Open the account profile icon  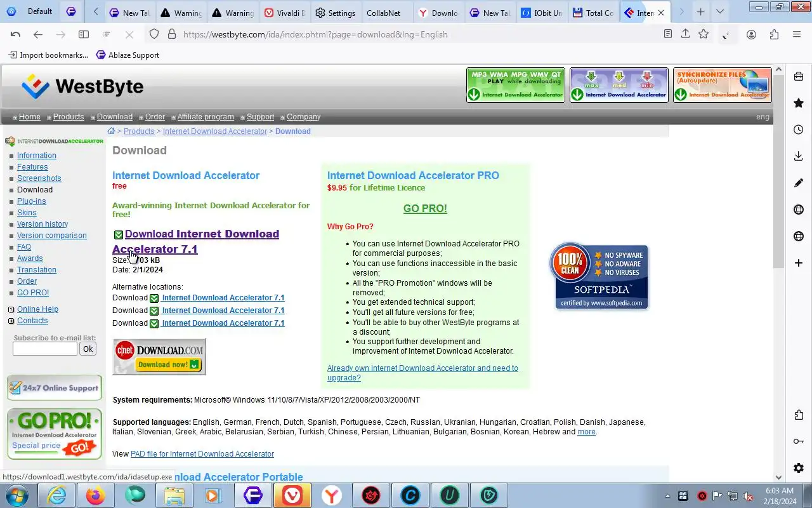(751, 34)
